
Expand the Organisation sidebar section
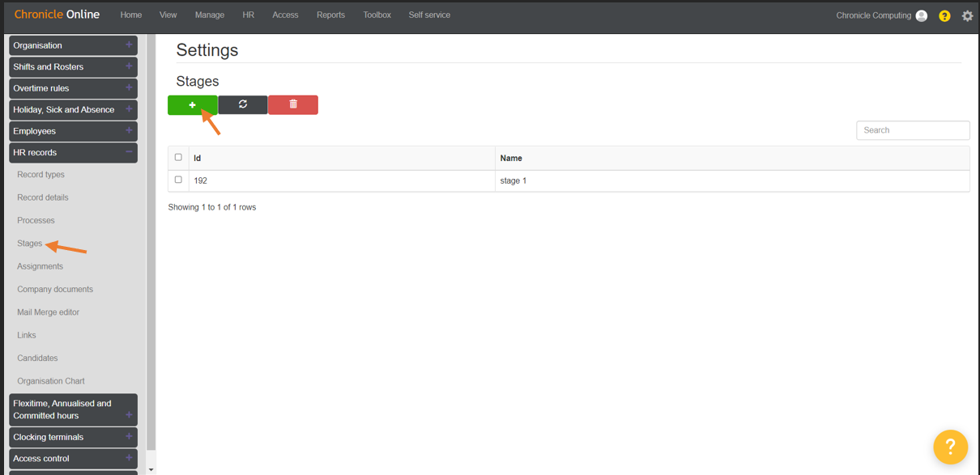(x=73, y=45)
